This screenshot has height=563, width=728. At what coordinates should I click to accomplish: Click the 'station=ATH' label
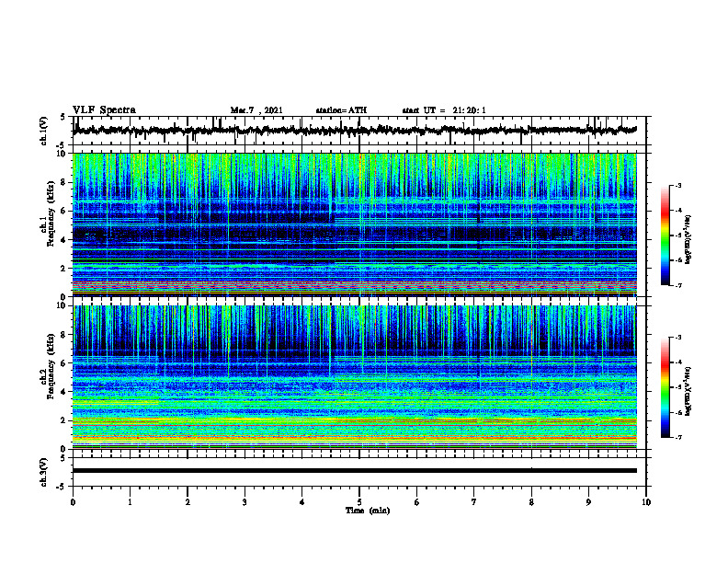[341, 110]
